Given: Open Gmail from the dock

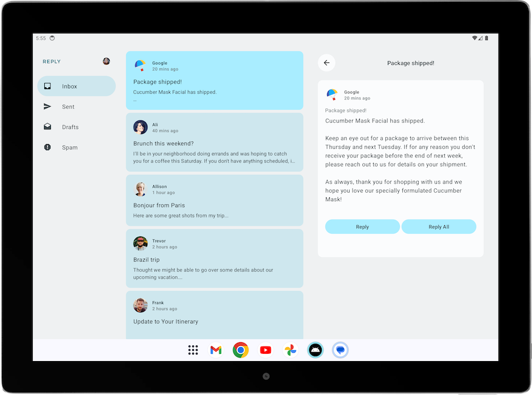Looking at the screenshot, I should tap(215, 350).
